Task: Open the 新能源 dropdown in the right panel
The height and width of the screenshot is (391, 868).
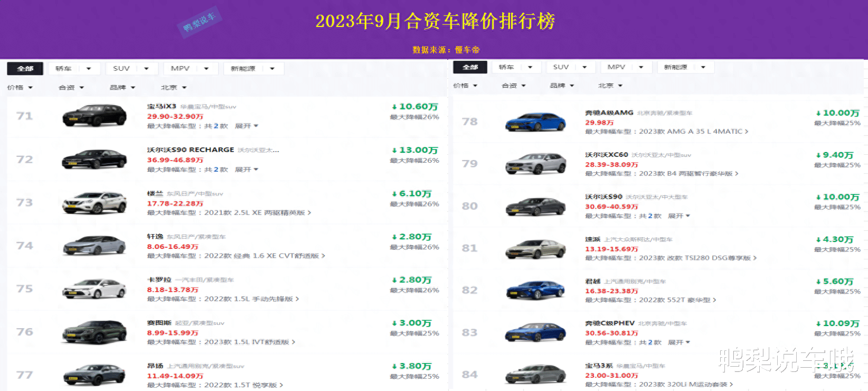Action: point(685,67)
